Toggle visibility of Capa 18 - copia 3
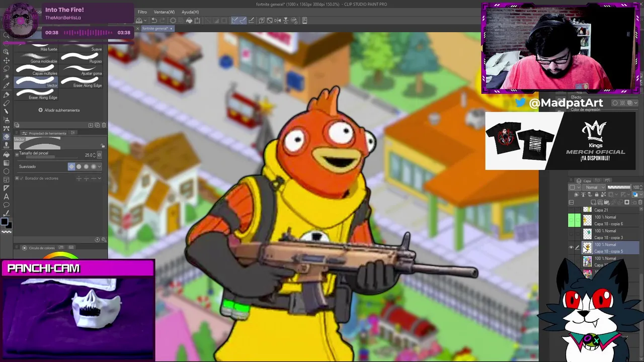This screenshot has width=644, height=362. click(571, 234)
